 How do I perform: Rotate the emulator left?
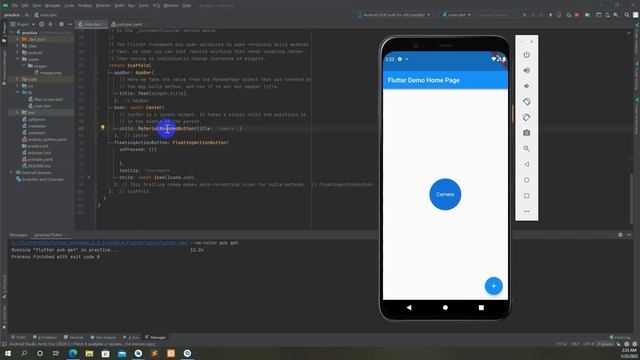(x=527, y=102)
